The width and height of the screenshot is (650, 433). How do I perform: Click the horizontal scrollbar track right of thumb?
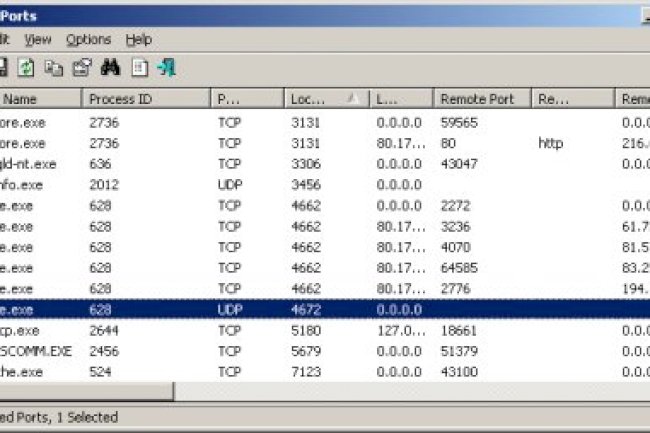coord(412,391)
